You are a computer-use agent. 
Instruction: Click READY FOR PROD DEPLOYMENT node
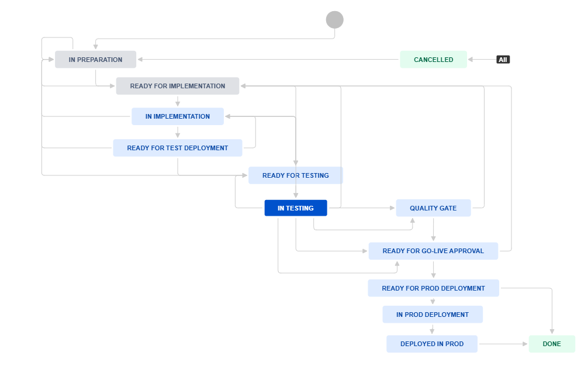[433, 288]
